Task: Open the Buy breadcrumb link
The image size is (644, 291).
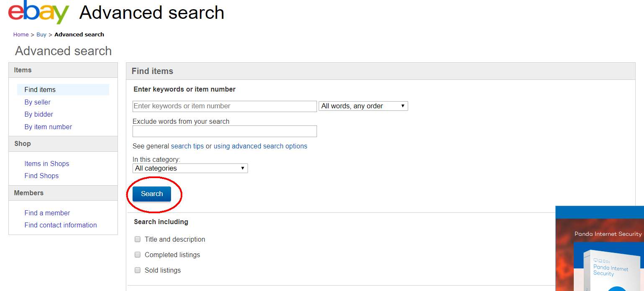Action: pyautogui.click(x=41, y=35)
